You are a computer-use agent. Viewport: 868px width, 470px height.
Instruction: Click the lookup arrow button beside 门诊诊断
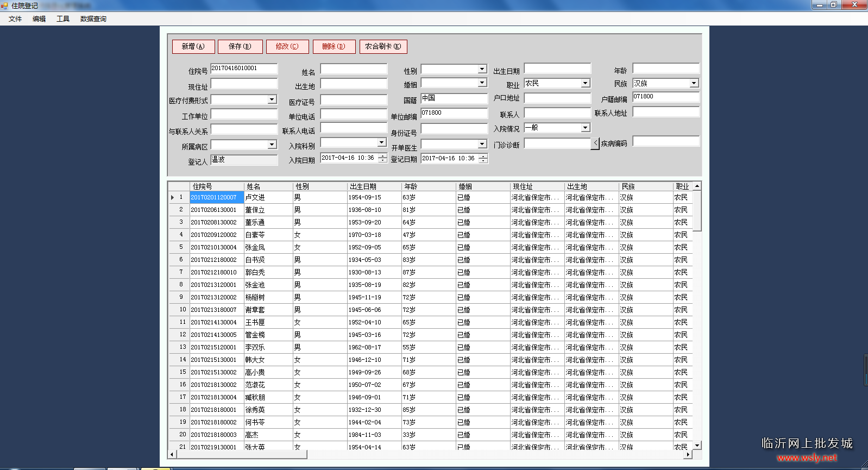[x=595, y=143]
